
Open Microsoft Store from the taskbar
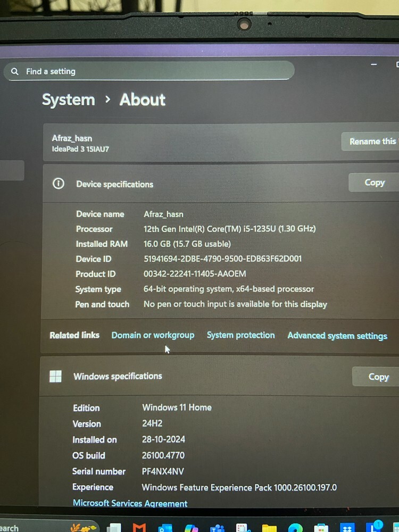point(321,528)
